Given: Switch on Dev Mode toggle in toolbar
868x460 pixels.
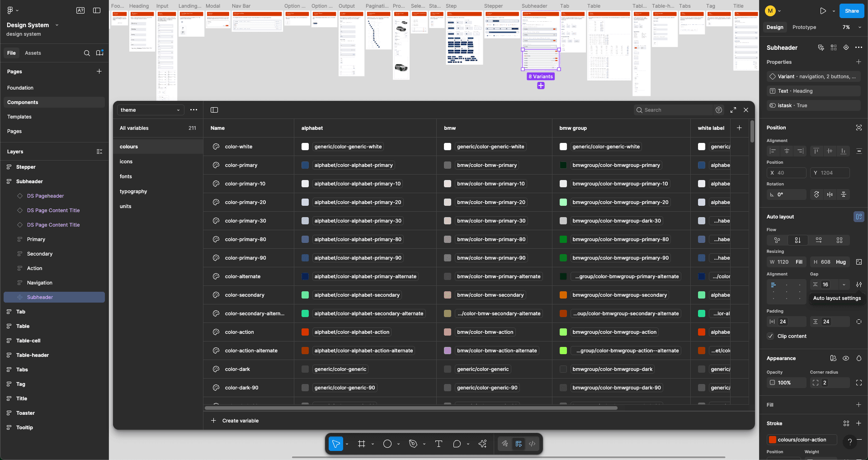Looking at the screenshot, I should point(532,444).
